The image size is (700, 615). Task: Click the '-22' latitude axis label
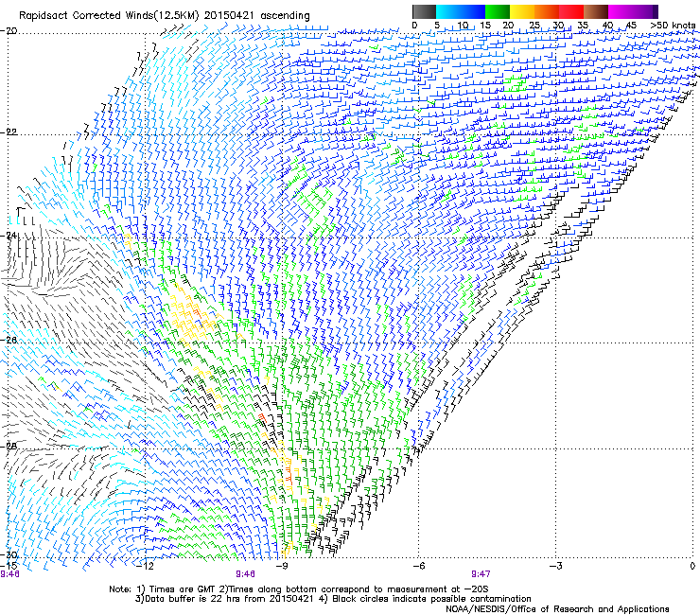coord(9,132)
